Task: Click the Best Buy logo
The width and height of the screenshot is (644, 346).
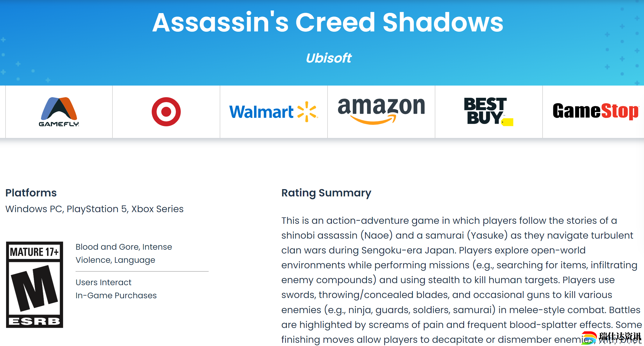Action: tap(489, 112)
